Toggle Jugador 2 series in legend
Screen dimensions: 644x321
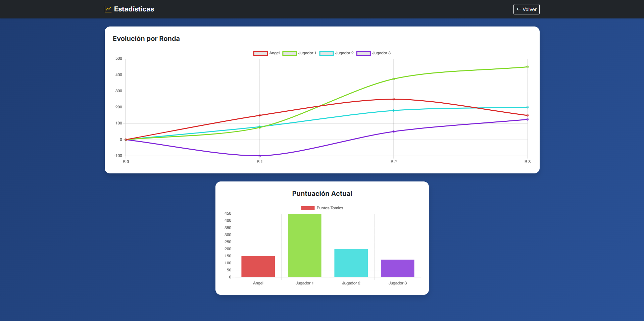(337, 53)
